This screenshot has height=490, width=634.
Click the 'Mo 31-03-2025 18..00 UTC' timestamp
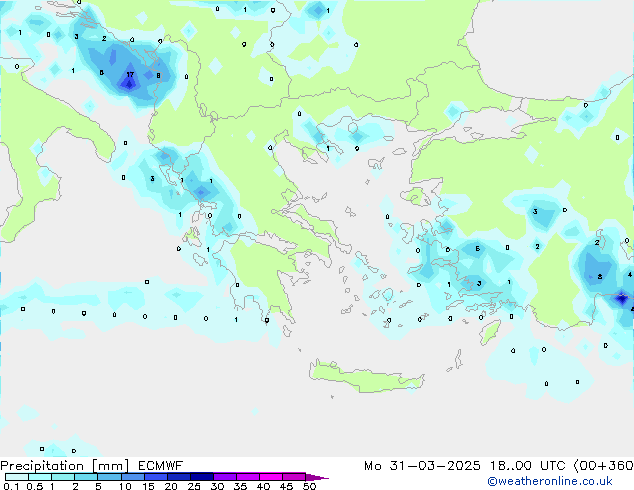pos(465,466)
